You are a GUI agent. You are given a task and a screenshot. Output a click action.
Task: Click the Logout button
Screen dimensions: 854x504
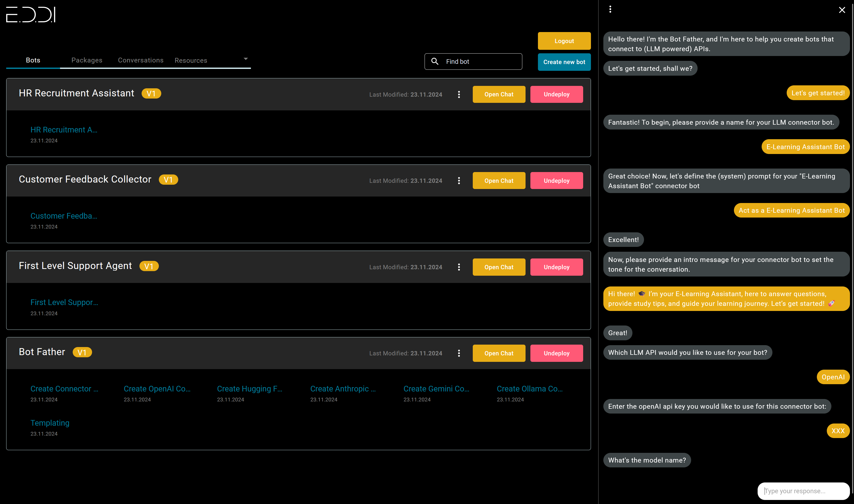pyautogui.click(x=564, y=41)
